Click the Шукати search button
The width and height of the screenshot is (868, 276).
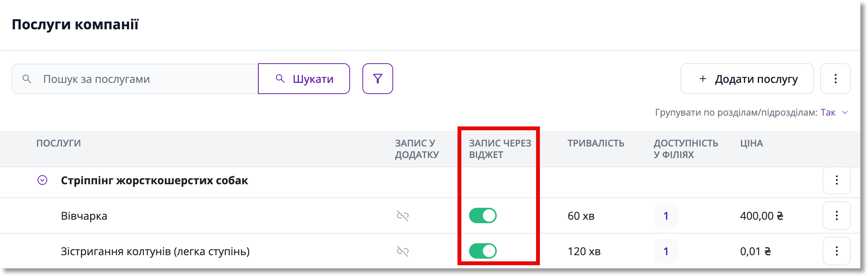pyautogui.click(x=304, y=79)
